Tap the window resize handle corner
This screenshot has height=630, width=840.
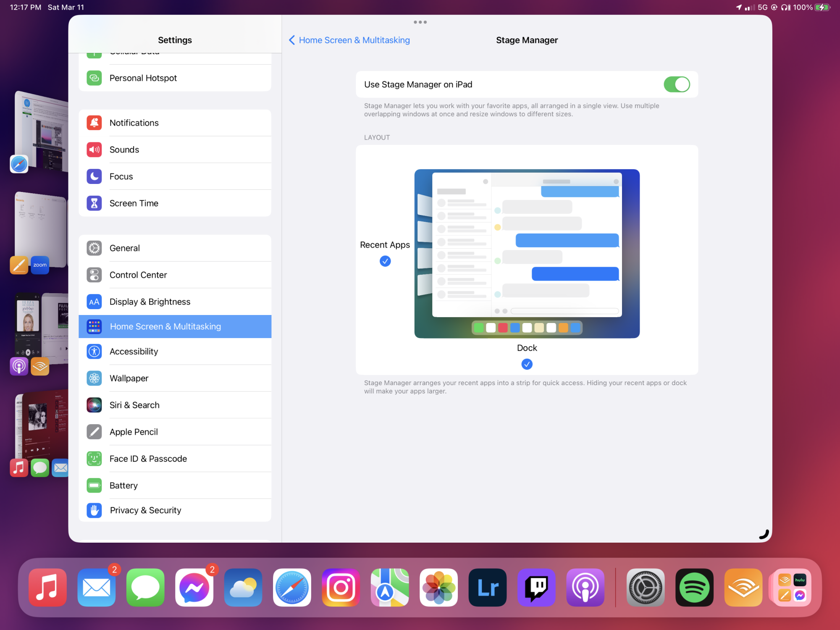pos(764,534)
